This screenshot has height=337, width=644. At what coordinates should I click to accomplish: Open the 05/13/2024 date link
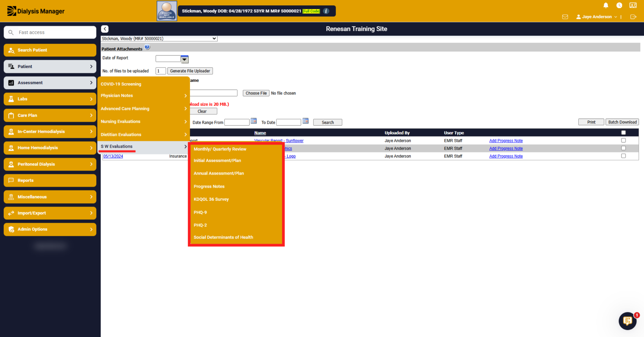click(113, 156)
